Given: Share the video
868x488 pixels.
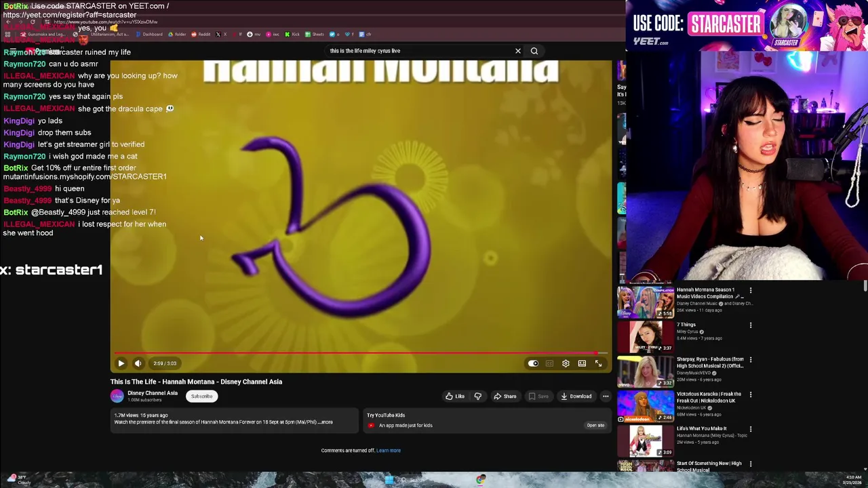Looking at the screenshot, I should (505, 396).
